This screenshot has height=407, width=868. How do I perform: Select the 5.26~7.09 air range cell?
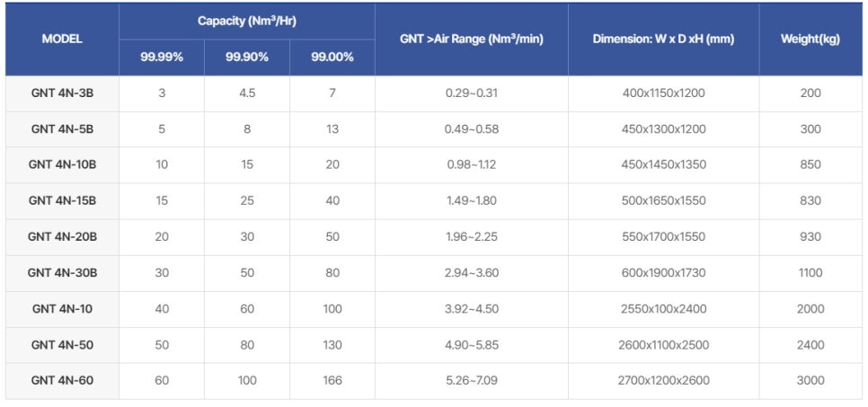[x=471, y=381]
